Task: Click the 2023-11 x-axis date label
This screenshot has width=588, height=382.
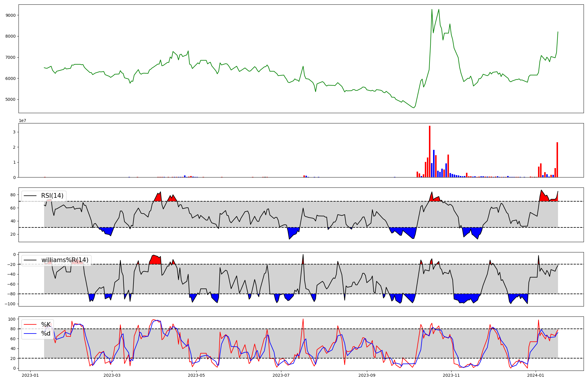Action: [451, 375]
